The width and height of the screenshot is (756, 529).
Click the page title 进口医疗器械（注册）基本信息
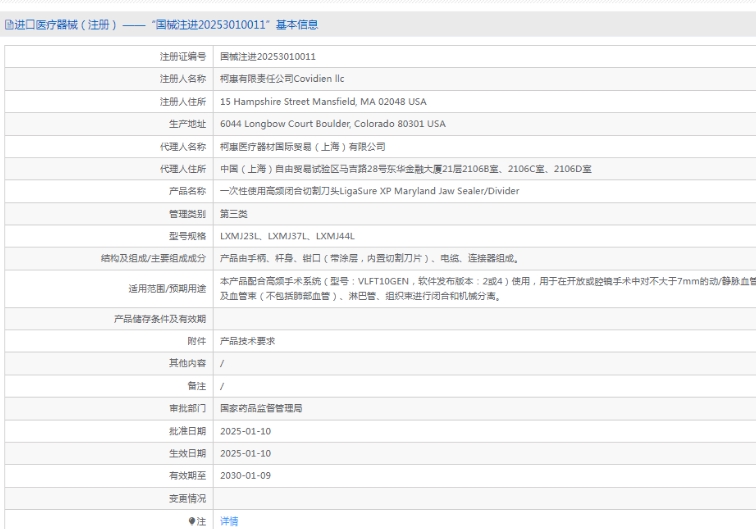(x=166, y=25)
